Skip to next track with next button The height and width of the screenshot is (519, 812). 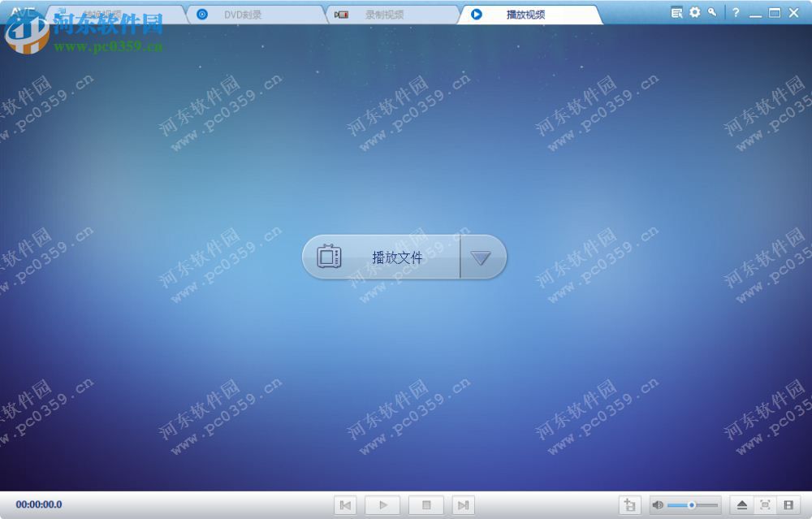[x=464, y=504]
